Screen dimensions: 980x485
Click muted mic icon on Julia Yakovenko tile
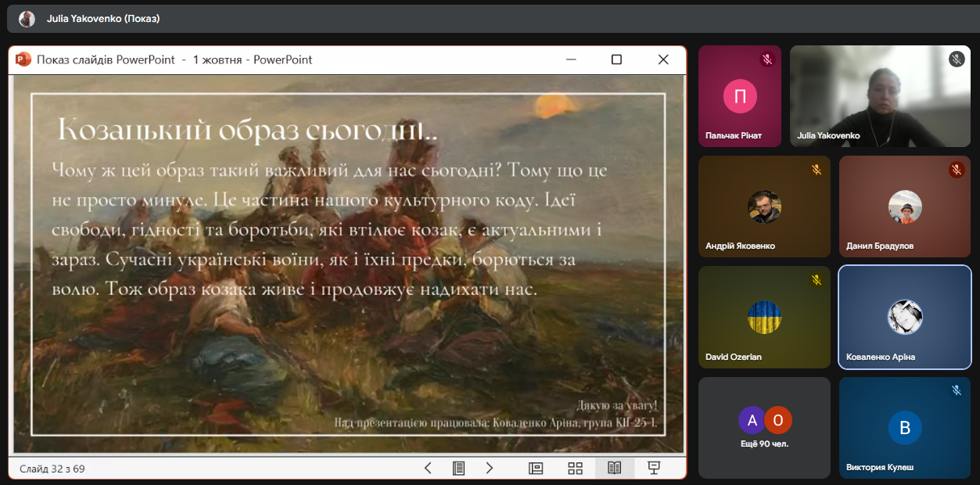point(956,59)
